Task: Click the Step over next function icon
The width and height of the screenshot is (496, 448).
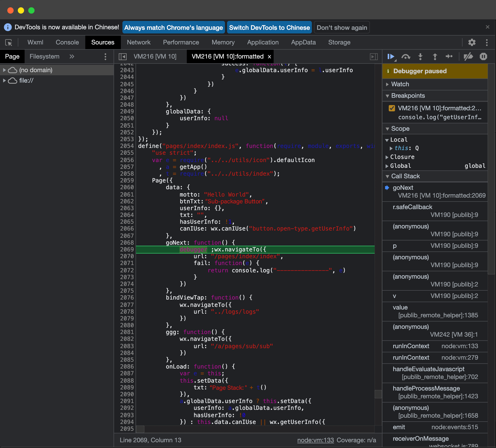Action: tap(406, 56)
